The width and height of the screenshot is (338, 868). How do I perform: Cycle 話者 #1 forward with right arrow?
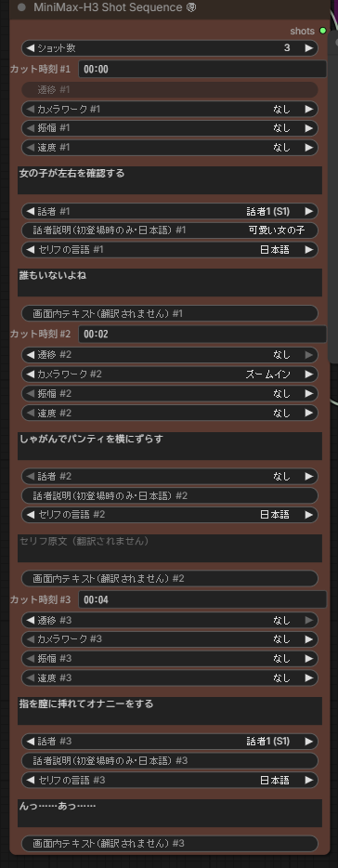tap(308, 211)
